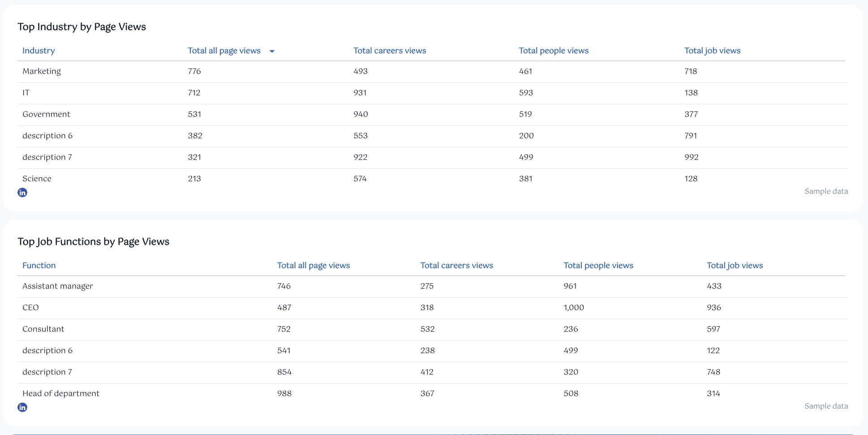Click the LinkedIn icon below the Industry table

point(22,192)
